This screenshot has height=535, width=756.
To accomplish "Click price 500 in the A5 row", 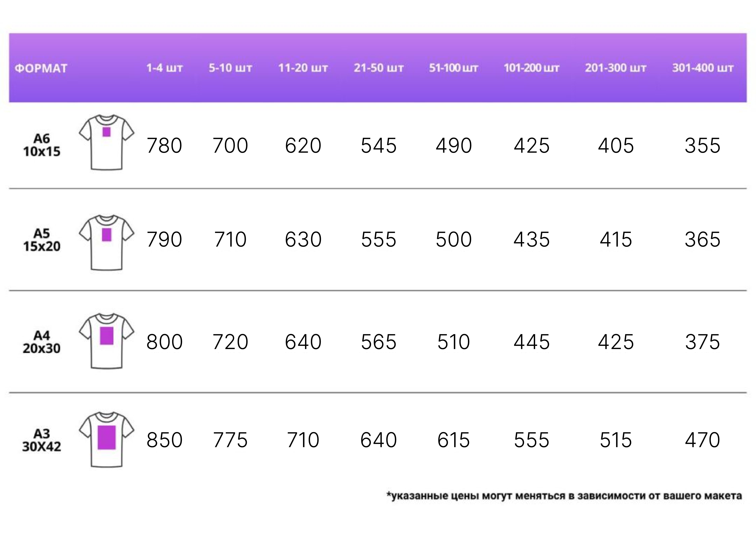I will 454,240.
